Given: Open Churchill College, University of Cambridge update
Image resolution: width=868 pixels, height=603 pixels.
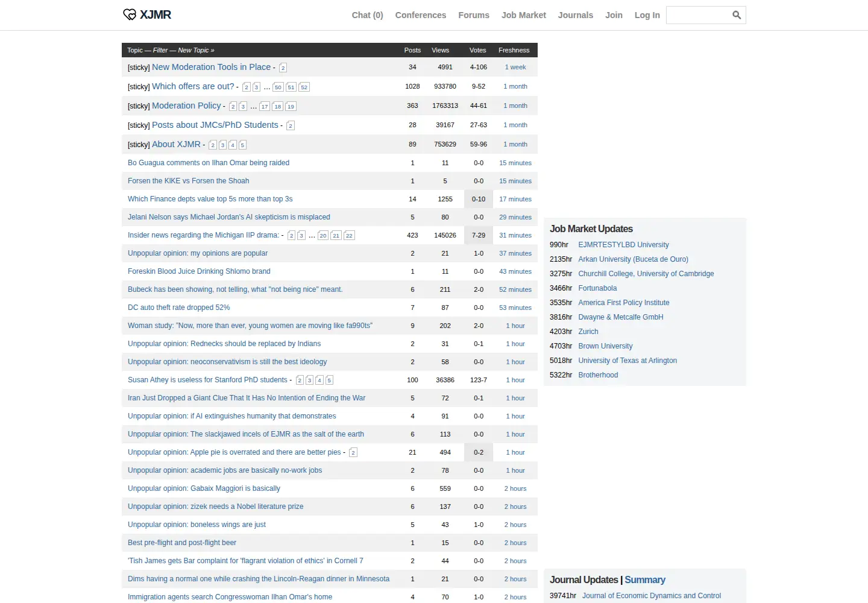Looking at the screenshot, I should click(x=646, y=274).
